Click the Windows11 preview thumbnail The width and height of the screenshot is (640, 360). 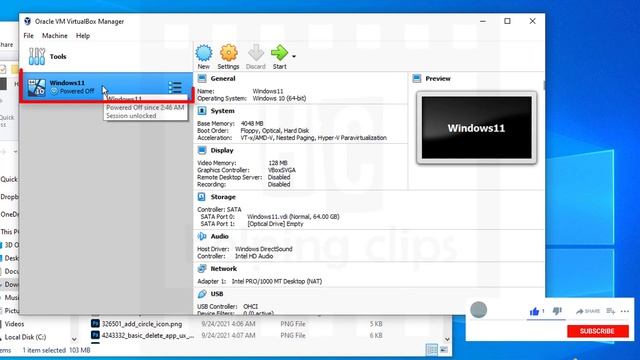(x=476, y=128)
